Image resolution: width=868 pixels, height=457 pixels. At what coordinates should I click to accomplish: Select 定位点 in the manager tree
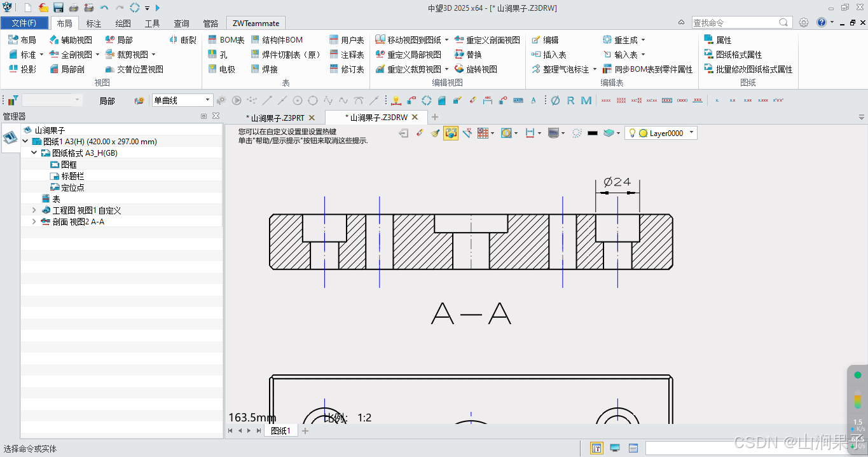72,188
